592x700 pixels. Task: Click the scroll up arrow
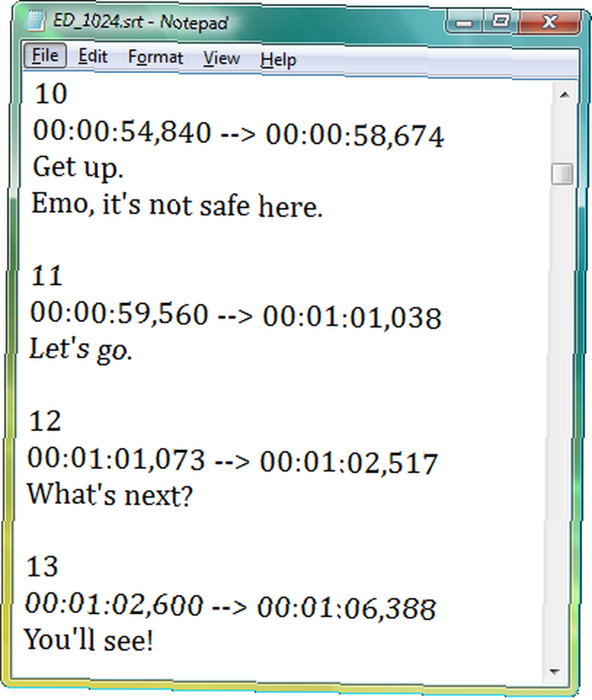coord(565,94)
